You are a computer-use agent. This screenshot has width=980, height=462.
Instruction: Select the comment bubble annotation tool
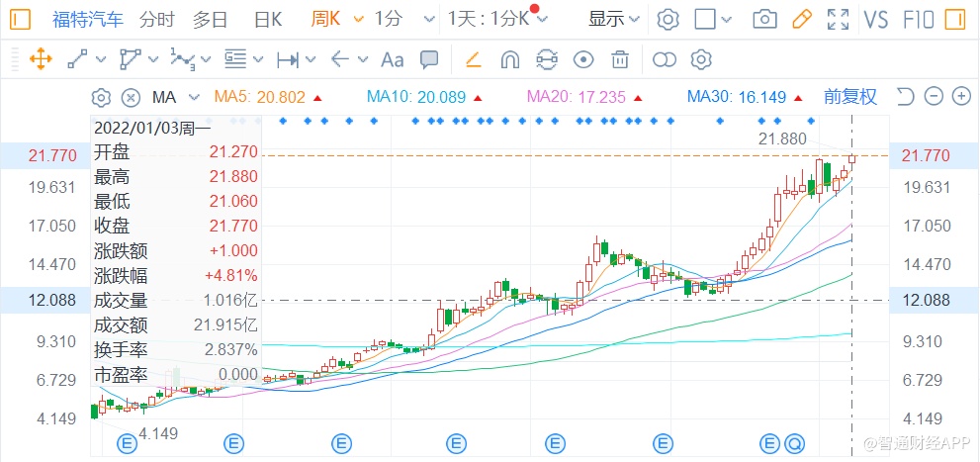[429, 60]
